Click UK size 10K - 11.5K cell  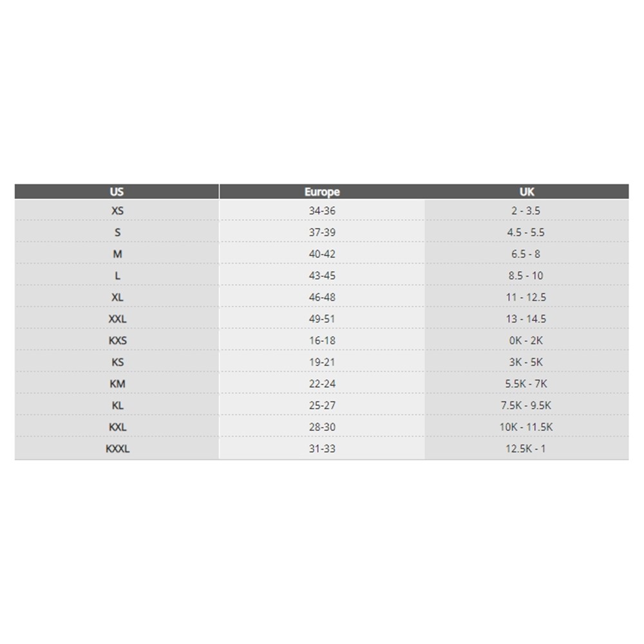coord(526,427)
